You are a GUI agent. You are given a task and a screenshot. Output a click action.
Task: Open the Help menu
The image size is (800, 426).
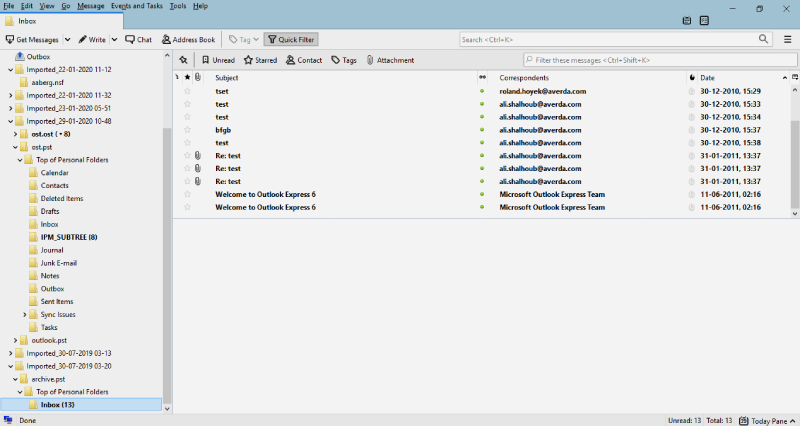coord(201,6)
